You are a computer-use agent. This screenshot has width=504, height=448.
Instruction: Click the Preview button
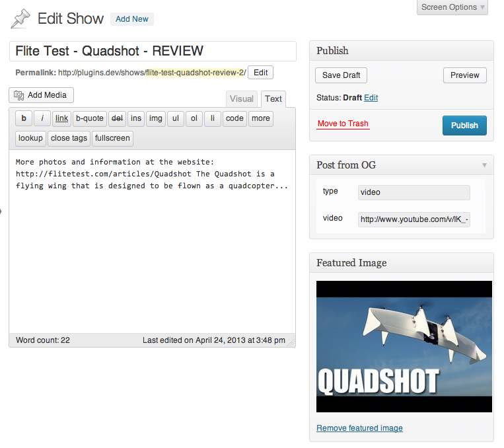(465, 75)
